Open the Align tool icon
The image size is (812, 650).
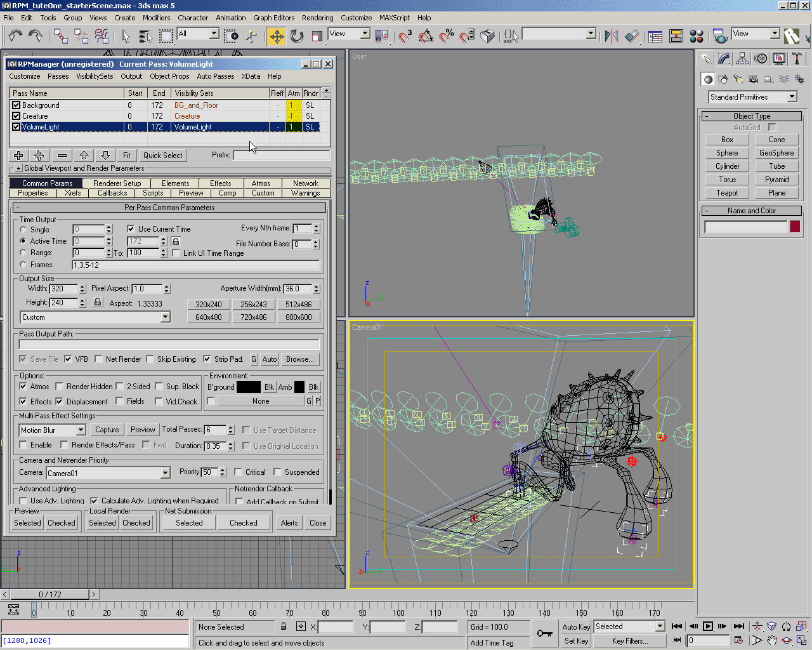click(x=632, y=36)
